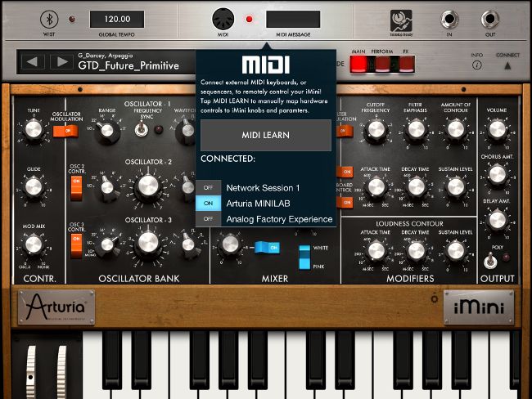Click the Oscillator 2 frequency knob
The width and height of the screenshot is (532, 399).
(x=148, y=186)
